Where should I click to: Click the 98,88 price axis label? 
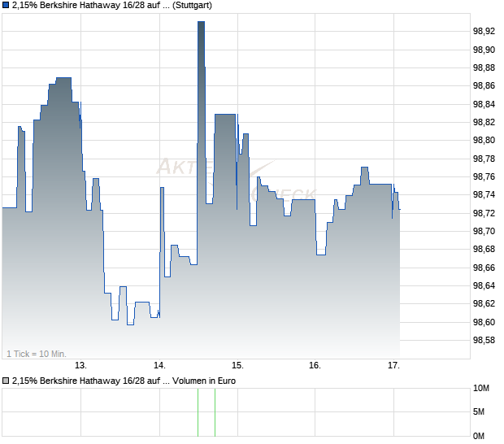[484, 67]
